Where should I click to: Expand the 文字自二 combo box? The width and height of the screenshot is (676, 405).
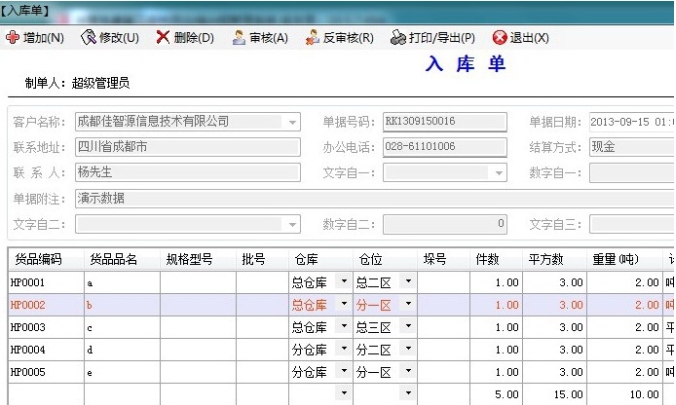292,224
